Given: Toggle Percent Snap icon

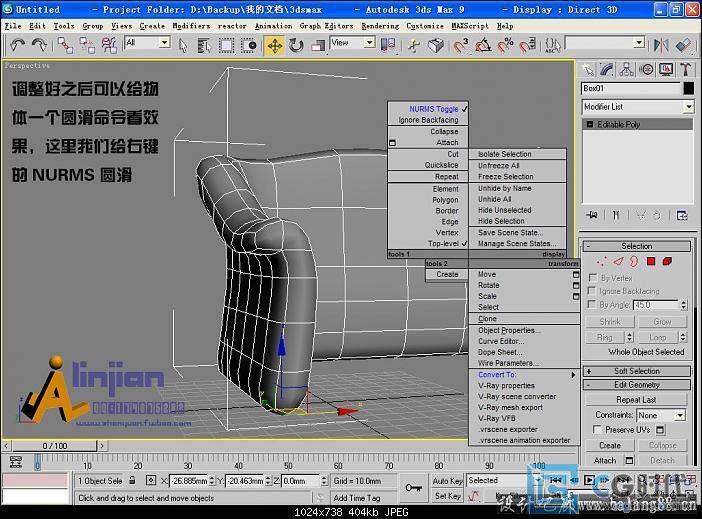Looking at the screenshot, I should coord(505,46).
